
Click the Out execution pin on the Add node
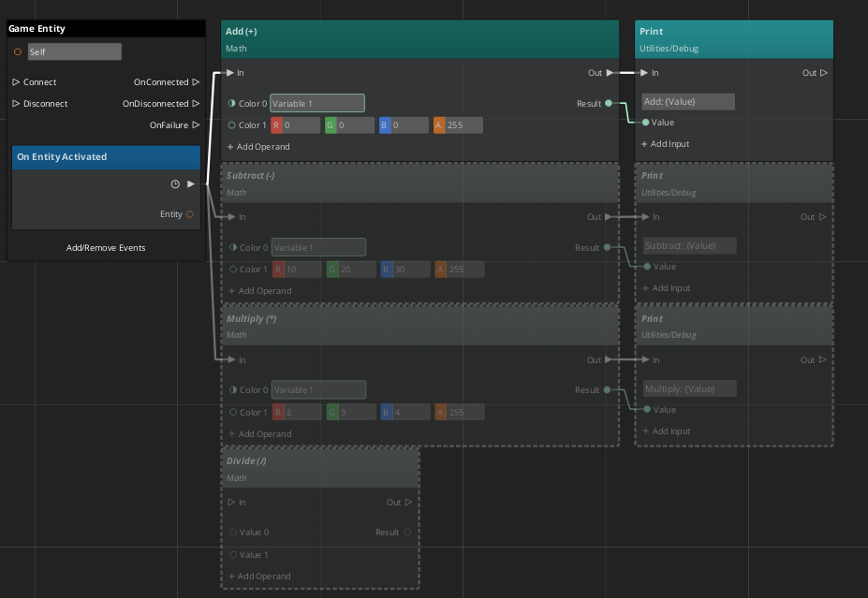[x=610, y=72]
